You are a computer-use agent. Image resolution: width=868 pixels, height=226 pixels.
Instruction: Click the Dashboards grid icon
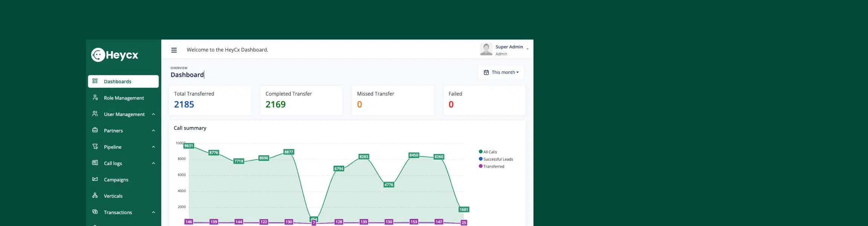coord(95,81)
